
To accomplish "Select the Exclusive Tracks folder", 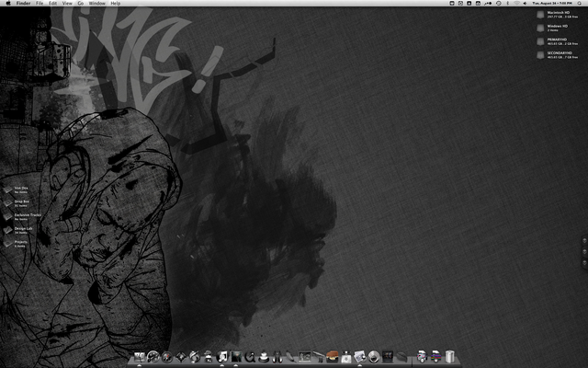I will (x=8, y=216).
